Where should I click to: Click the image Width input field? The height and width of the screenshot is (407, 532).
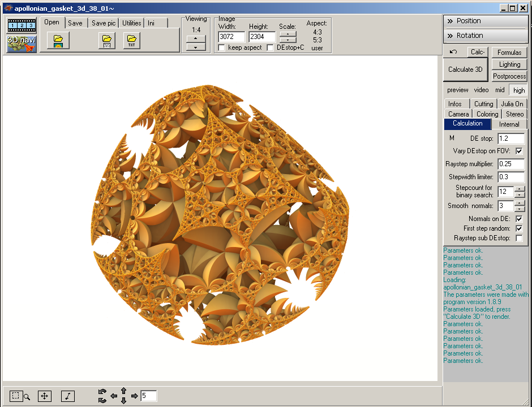pyautogui.click(x=231, y=37)
